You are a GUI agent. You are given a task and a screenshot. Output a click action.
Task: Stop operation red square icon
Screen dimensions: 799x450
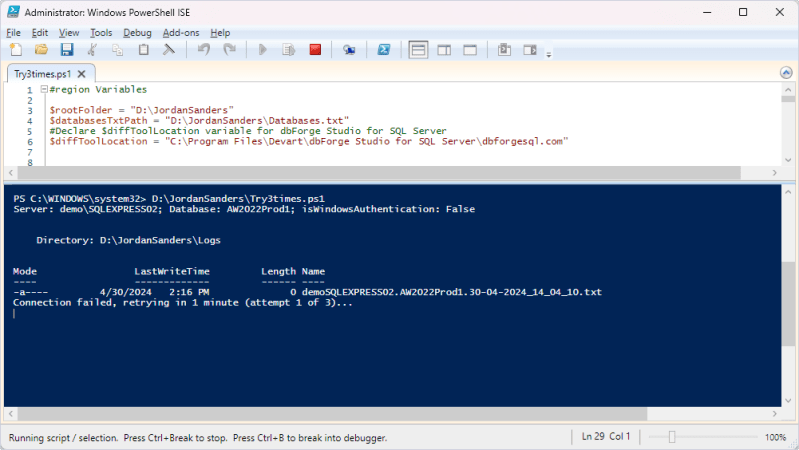pyautogui.click(x=315, y=49)
